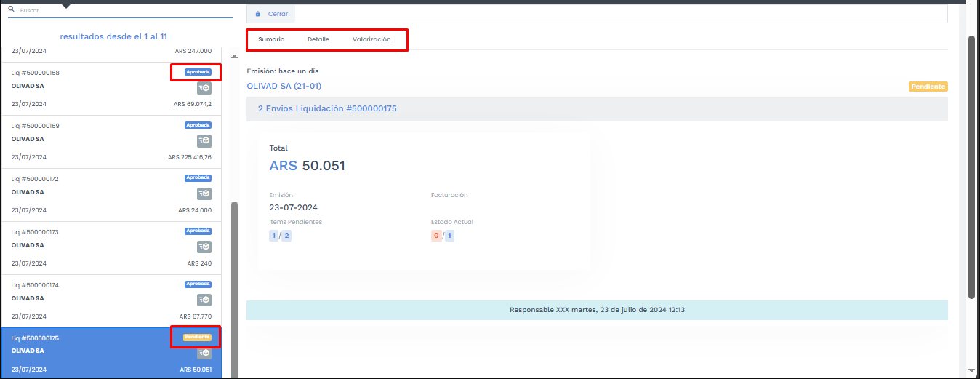Select liquidation Liq #500000174
Image resolution: width=980 pixels, height=379 pixels.
point(111,301)
